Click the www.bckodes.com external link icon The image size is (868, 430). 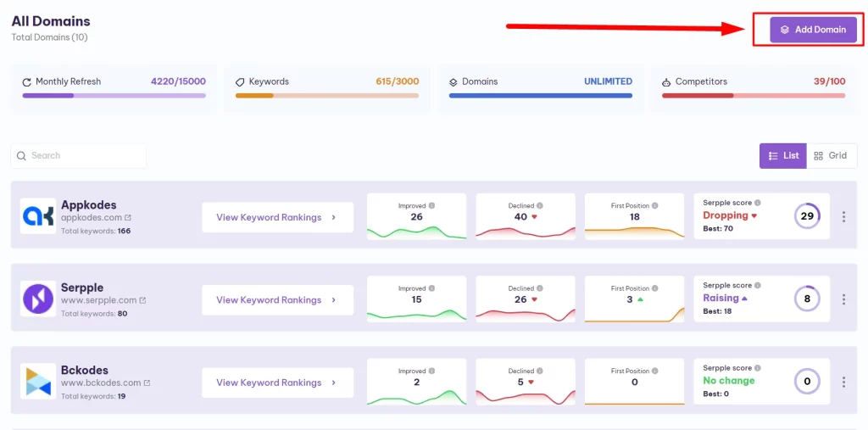(x=147, y=383)
